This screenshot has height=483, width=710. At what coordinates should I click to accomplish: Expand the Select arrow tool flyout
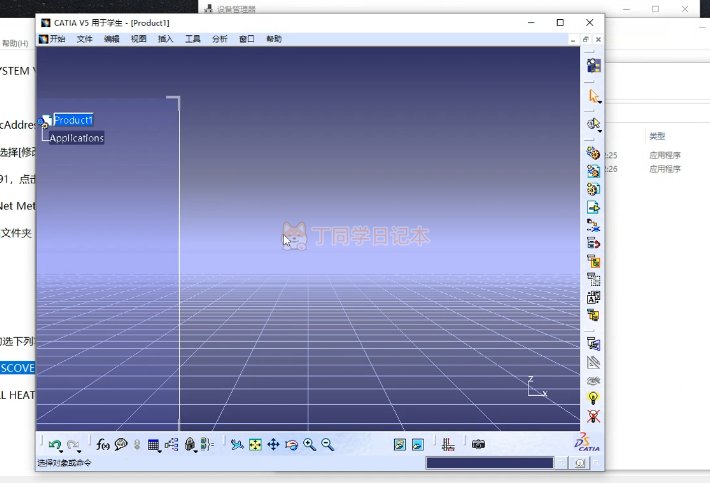600,103
